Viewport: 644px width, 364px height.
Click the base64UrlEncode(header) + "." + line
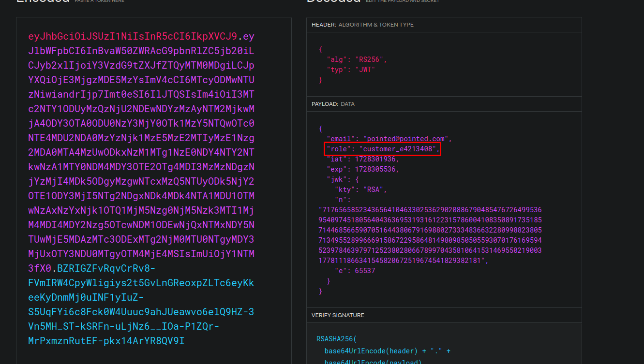click(387, 351)
